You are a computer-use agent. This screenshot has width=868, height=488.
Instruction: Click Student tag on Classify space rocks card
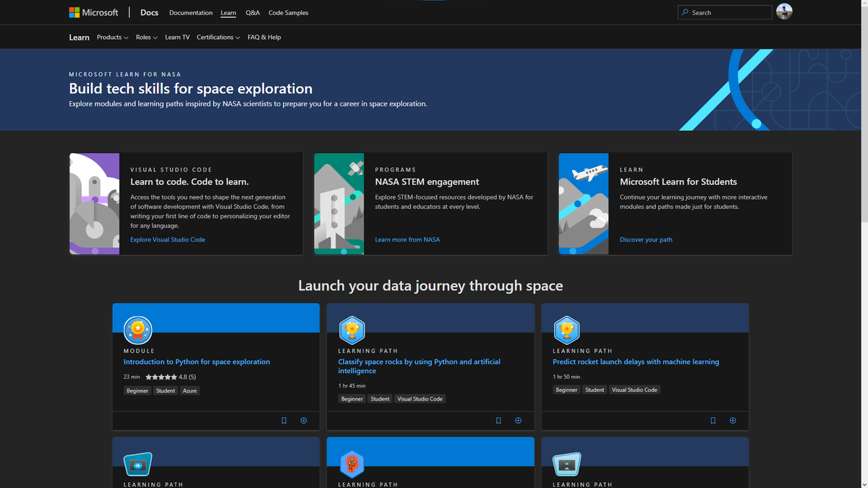click(380, 398)
